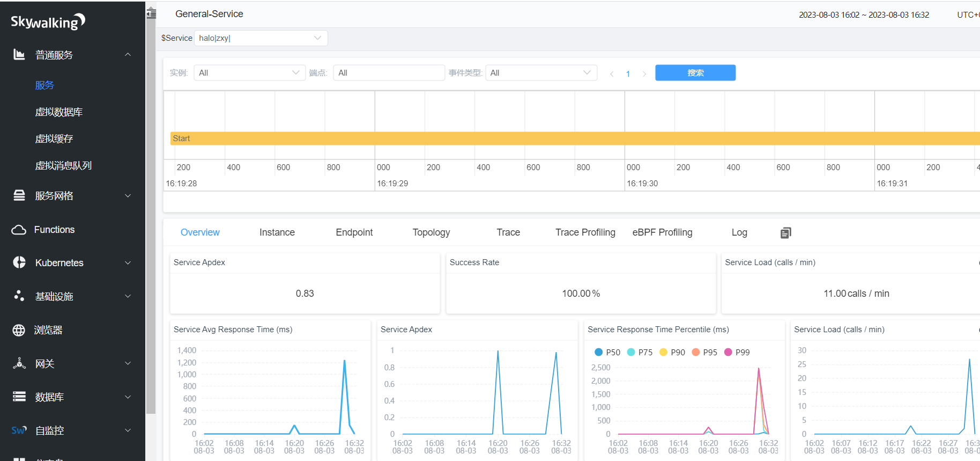
Task: Switch to the Overview tab
Action: pos(200,232)
